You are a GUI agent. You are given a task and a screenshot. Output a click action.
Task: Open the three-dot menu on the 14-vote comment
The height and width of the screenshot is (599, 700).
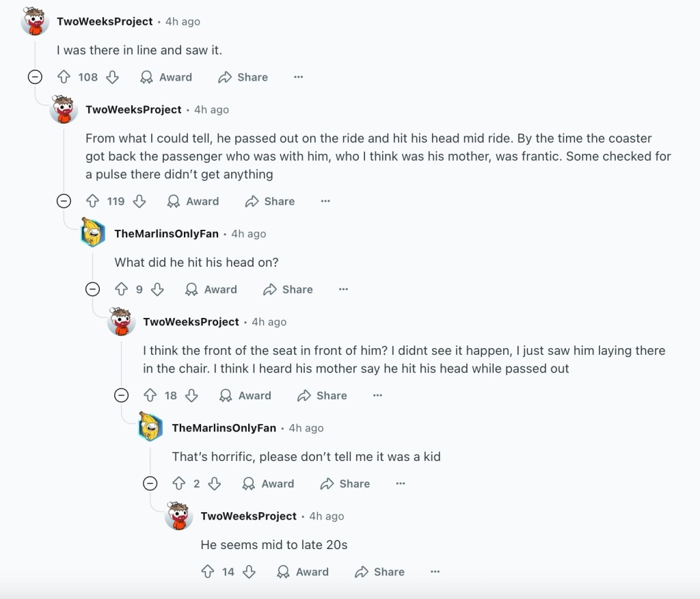click(x=435, y=572)
